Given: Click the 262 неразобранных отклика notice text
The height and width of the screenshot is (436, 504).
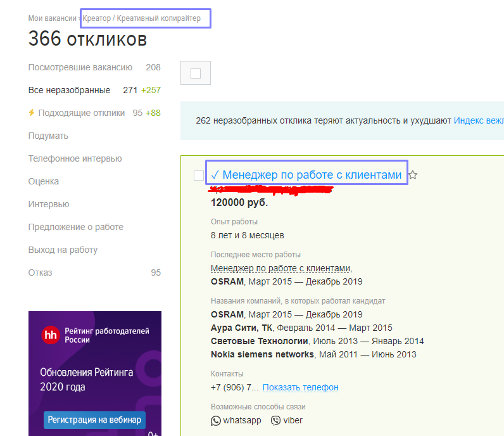Looking at the screenshot, I should [x=324, y=120].
